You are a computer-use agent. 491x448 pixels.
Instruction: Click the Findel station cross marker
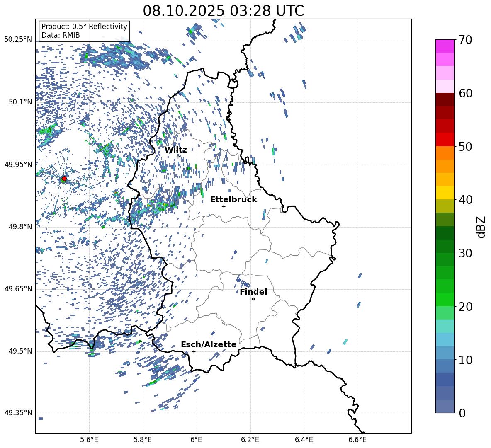click(x=253, y=299)
